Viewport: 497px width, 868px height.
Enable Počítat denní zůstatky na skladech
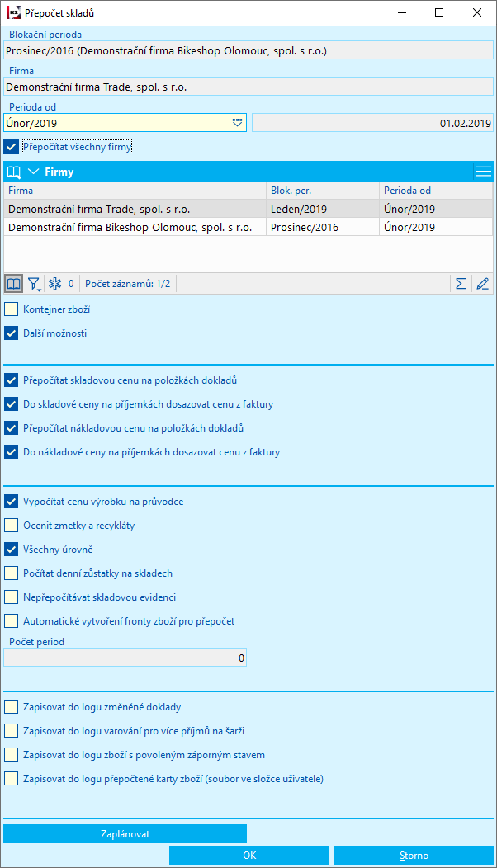[11, 573]
